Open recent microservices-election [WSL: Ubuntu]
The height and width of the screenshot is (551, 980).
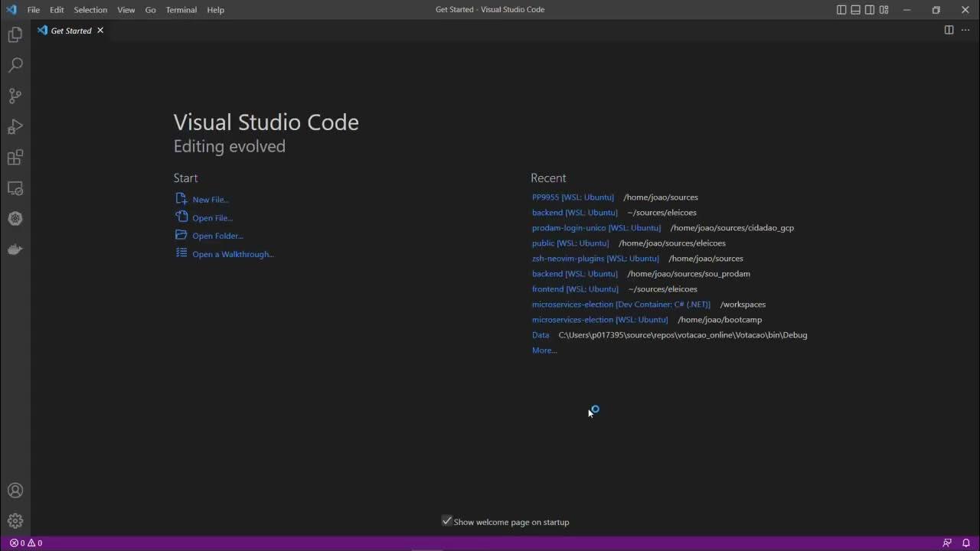(600, 320)
